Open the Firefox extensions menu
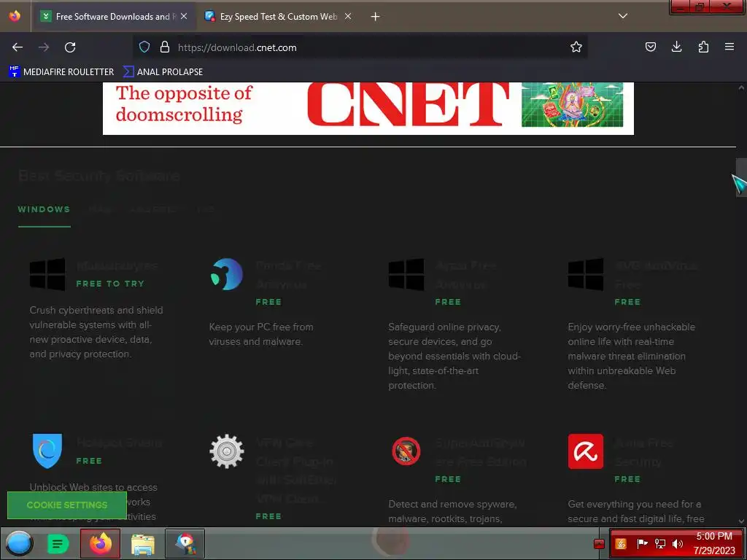The height and width of the screenshot is (560, 747). 703,47
